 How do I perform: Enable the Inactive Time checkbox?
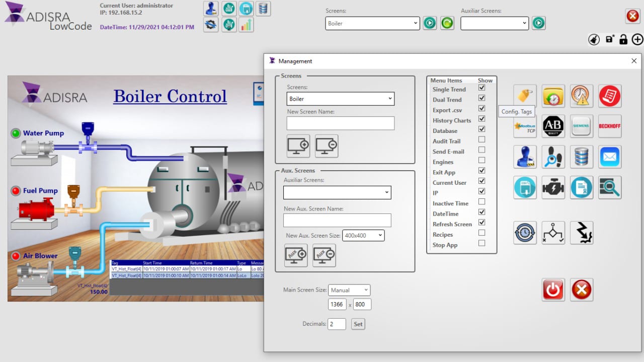coord(481,202)
